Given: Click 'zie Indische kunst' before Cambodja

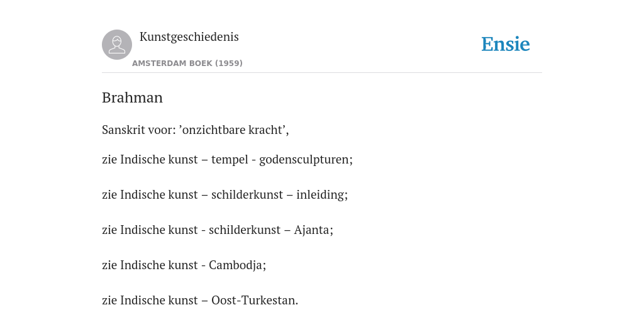Looking at the screenshot, I should point(150,265).
